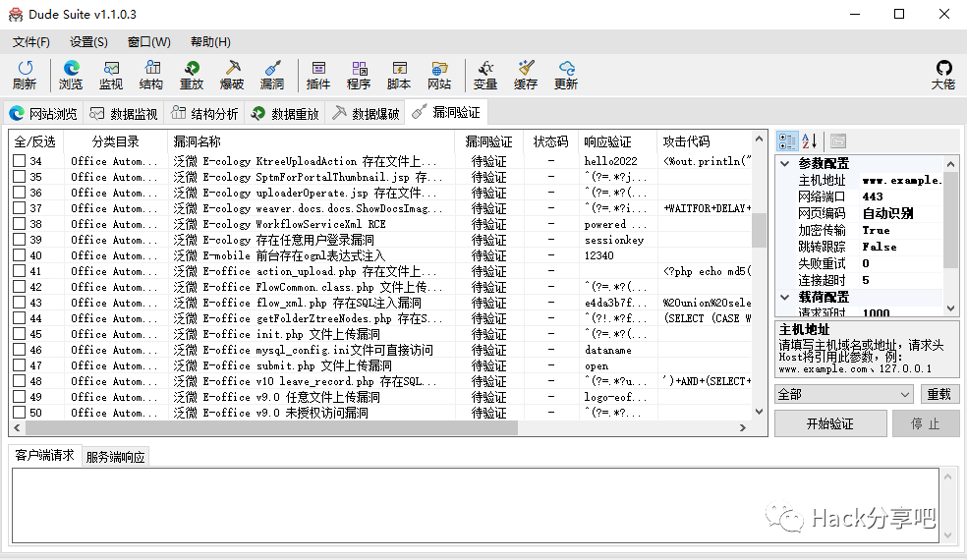Select the 结构 structure toolbar icon

[x=151, y=76]
